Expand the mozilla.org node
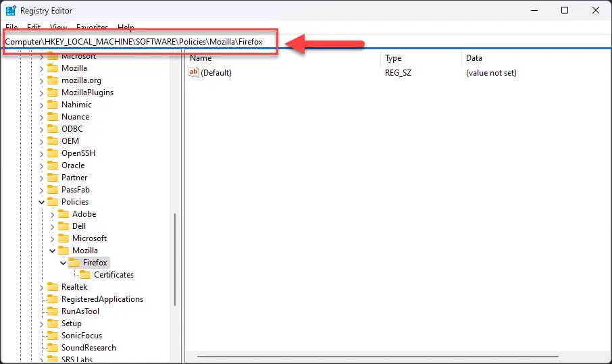This screenshot has height=364, width=612. pos(41,81)
